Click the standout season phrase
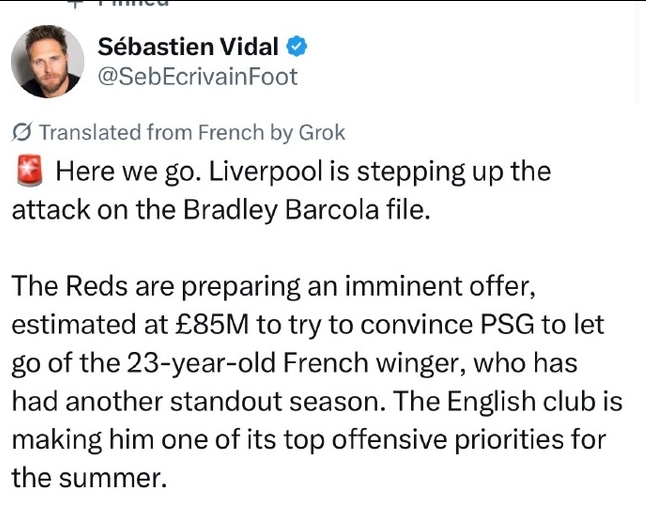 point(278,401)
